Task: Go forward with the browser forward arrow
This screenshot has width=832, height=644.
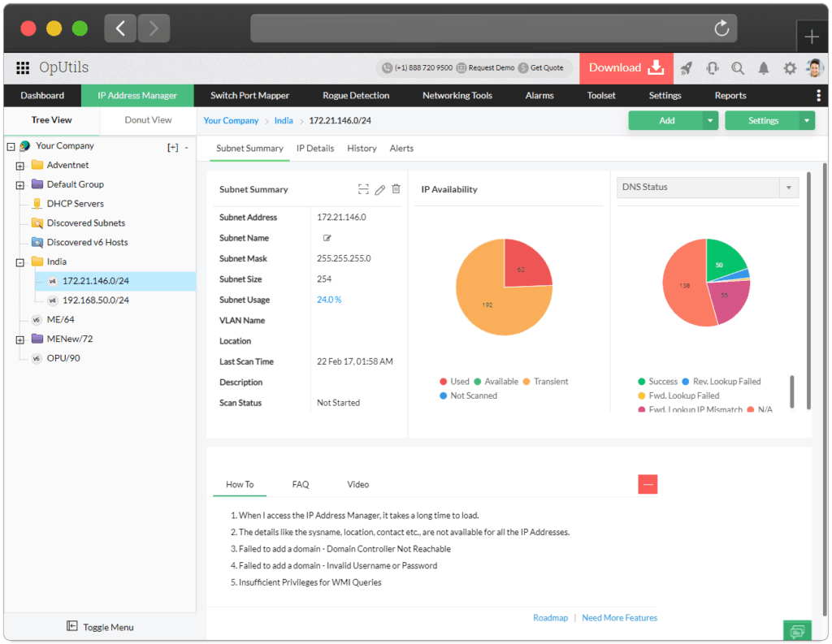Action: pyautogui.click(x=154, y=28)
